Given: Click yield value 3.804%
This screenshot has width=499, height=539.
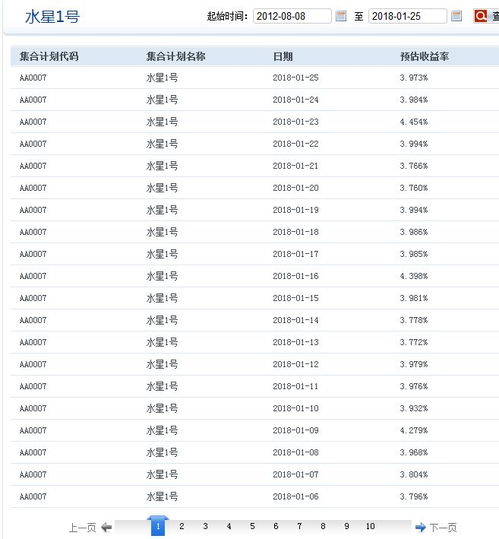Looking at the screenshot, I should point(414,474).
